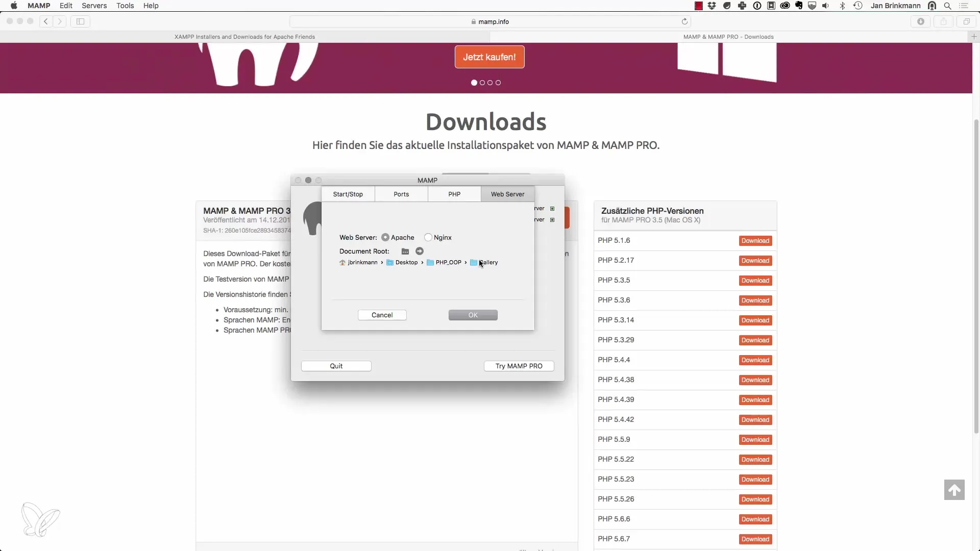Click the page vertical scrollbar
980x551 pixels.
point(976,275)
